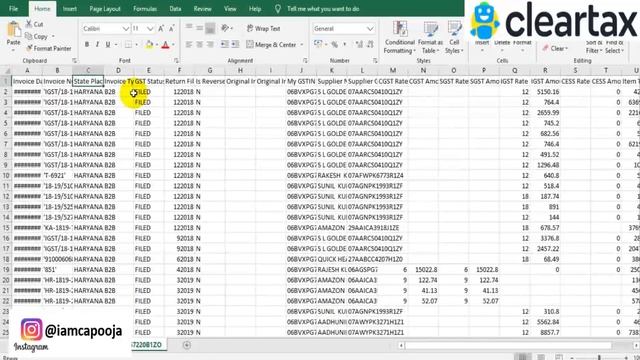This screenshot has height=360, width=640.
Task: Open the Alignment group dialog launcher
Action: click(304, 60)
